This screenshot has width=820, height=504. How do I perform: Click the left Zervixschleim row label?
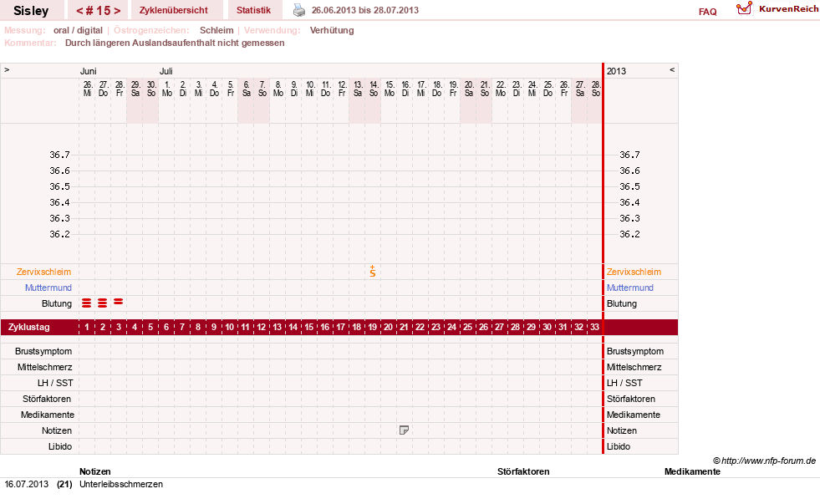(x=44, y=272)
